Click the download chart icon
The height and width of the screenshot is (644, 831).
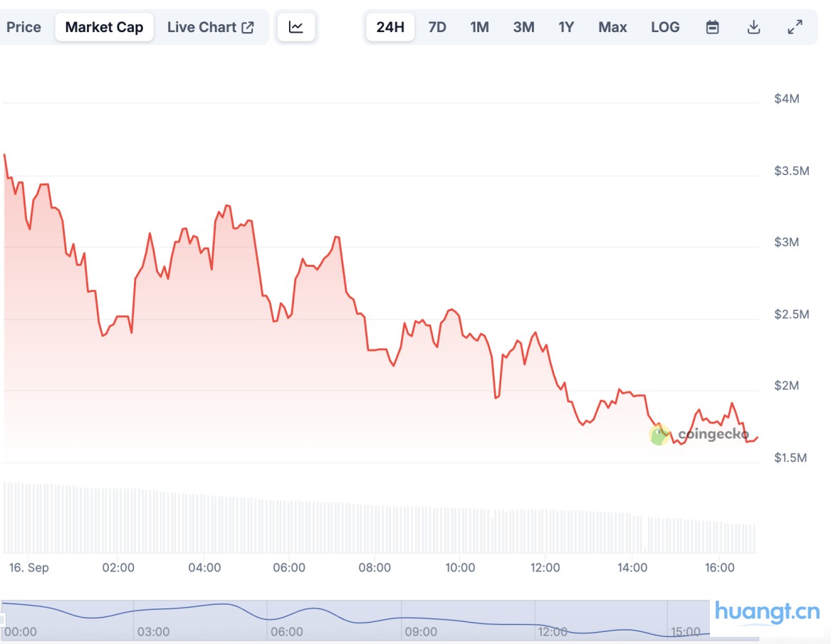click(x=753, y=27)
